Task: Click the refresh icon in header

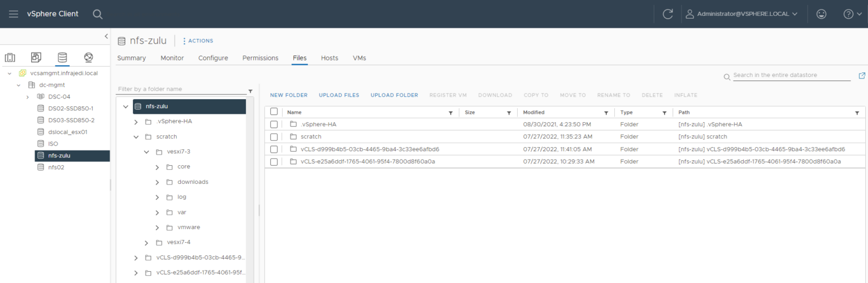Action: [667, 14]
